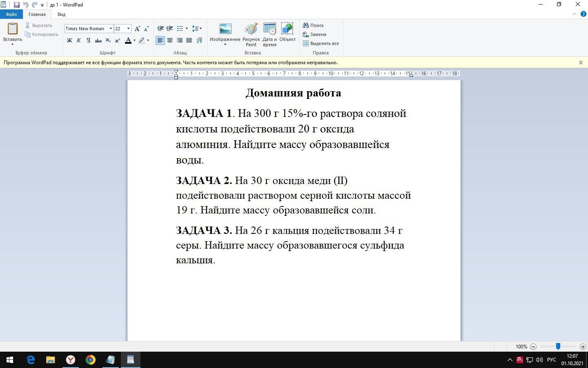Insert Дата и время

pyautogui.click(x=269, y=34)
